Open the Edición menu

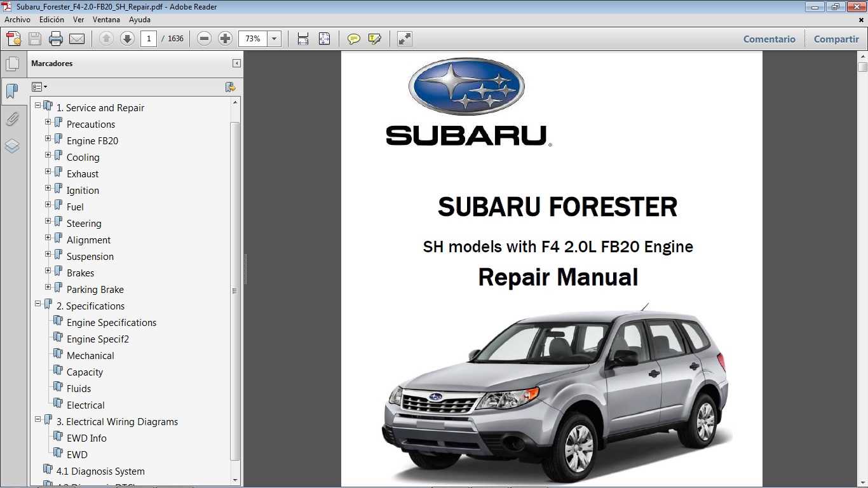[51, 20]
